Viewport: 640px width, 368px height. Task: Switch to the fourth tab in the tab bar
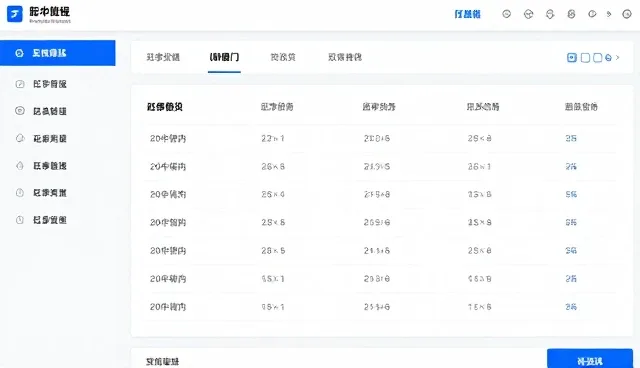(x=345, y=57)
